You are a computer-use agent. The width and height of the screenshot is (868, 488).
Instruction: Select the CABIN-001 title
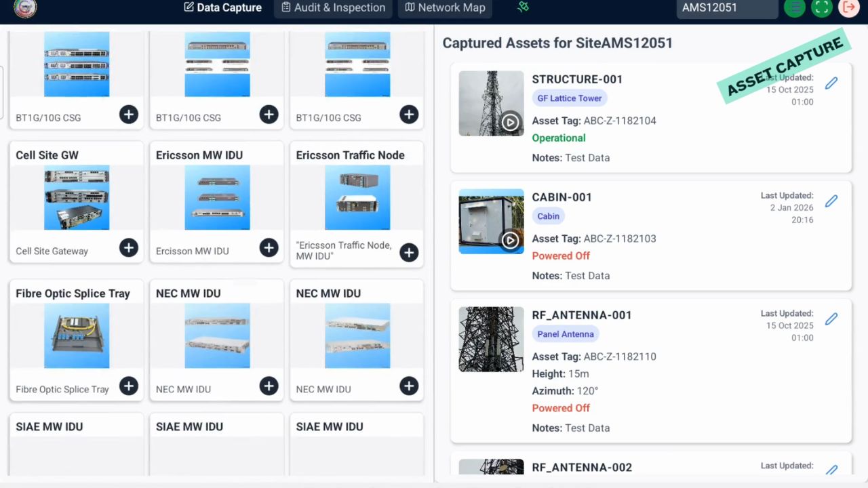point(562,197)
